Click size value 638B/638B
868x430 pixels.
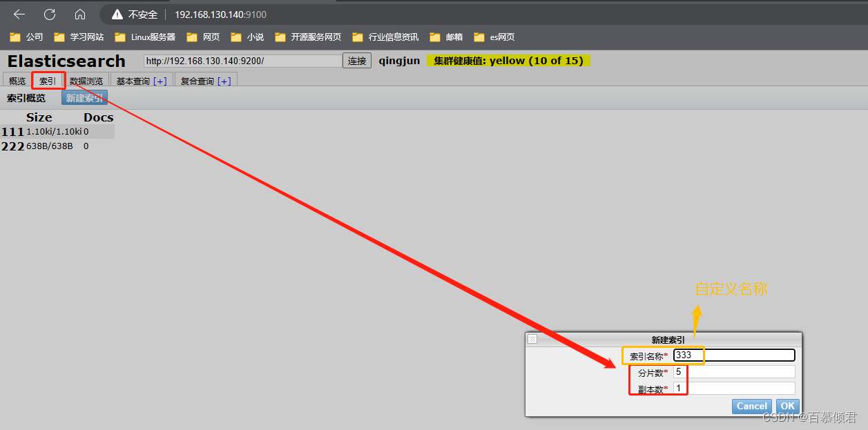[x=49, y=146]
